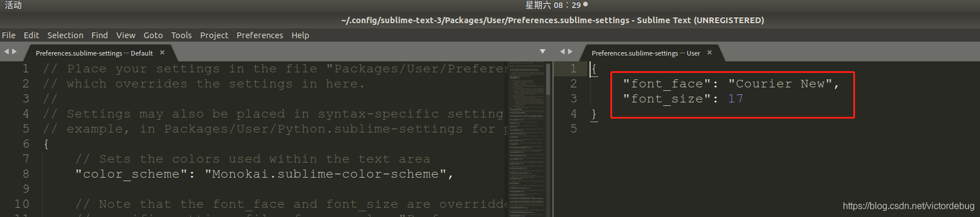
Task: Click line number 8 in left gutter
Action: 26,174
